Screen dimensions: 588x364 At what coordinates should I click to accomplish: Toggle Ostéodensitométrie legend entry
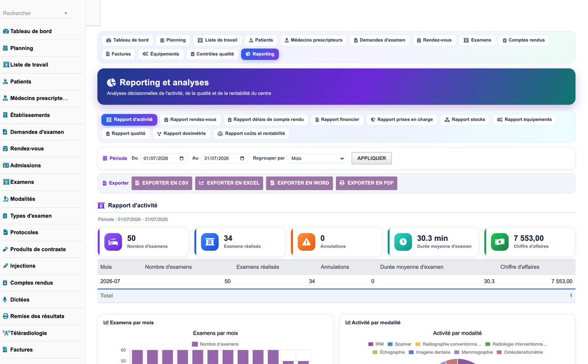click(x=519, y=352)
